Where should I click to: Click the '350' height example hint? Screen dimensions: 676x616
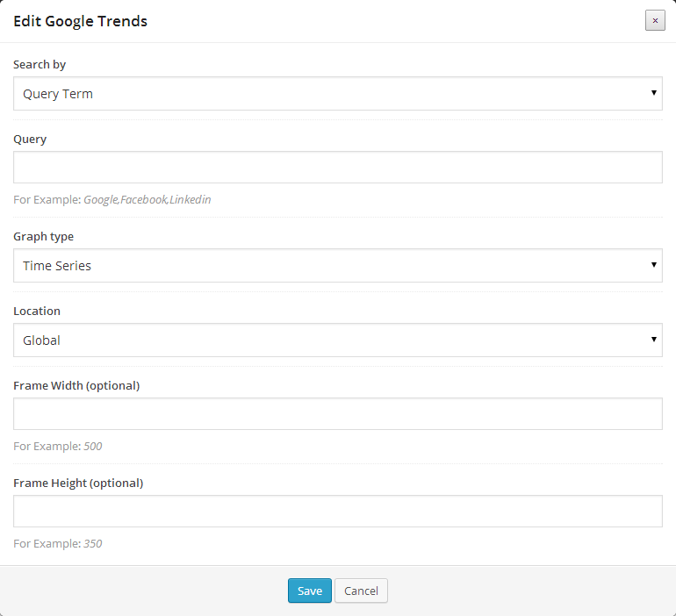[92, 544]
